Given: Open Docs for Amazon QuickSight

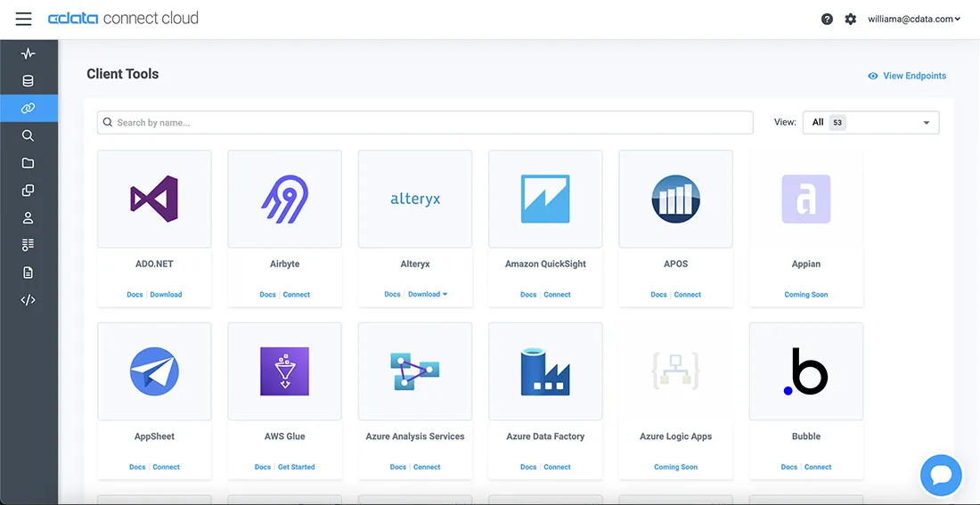Looking at the screenshot, I should [528, 295].
